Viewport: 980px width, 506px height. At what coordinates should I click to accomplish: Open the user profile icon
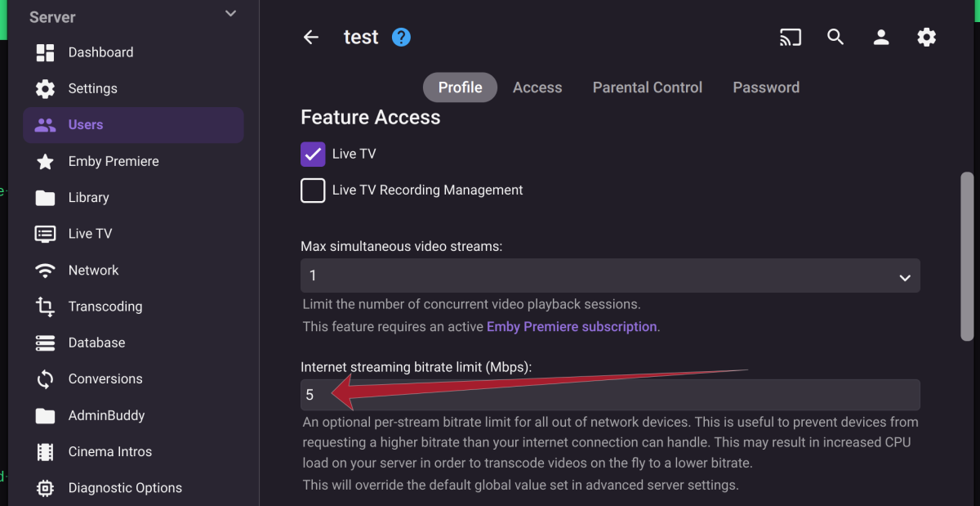881,38
